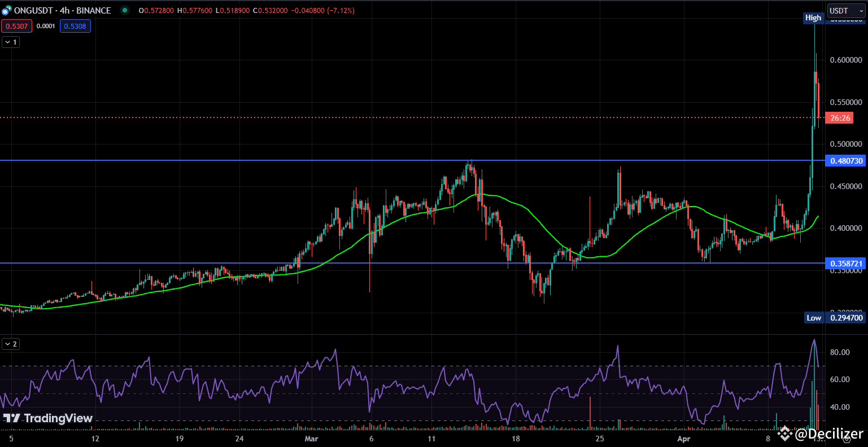868x447 pixels.
Task: Click the 0.400000 price axis label
Action: tap(845, 228)
